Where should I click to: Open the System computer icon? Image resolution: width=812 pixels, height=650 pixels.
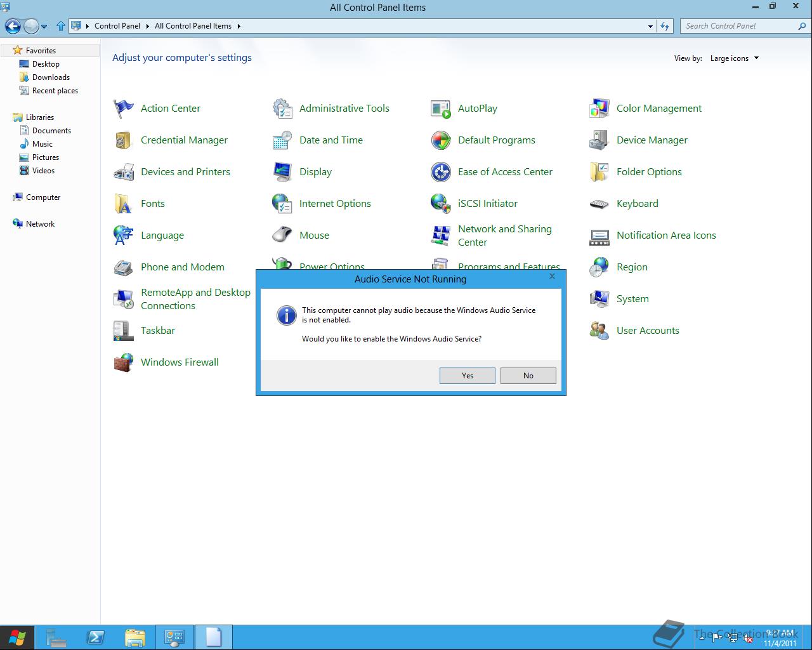click(x=599, y=299)
